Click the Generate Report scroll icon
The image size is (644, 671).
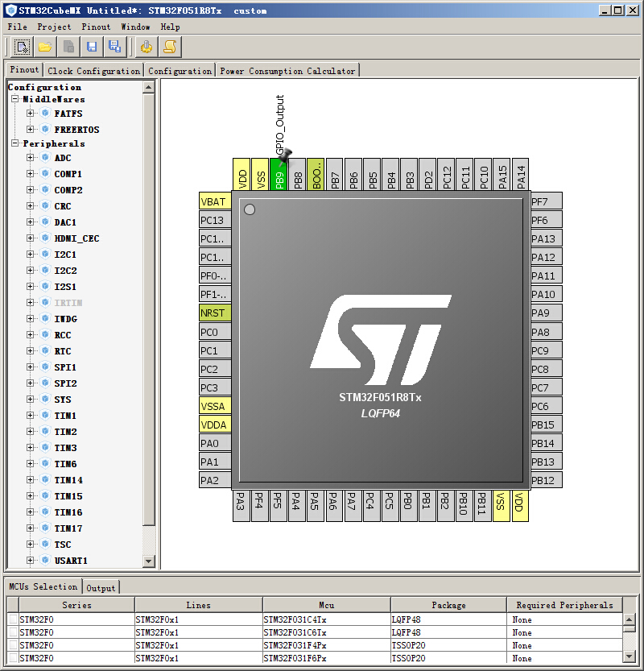(x=170, y=47)
